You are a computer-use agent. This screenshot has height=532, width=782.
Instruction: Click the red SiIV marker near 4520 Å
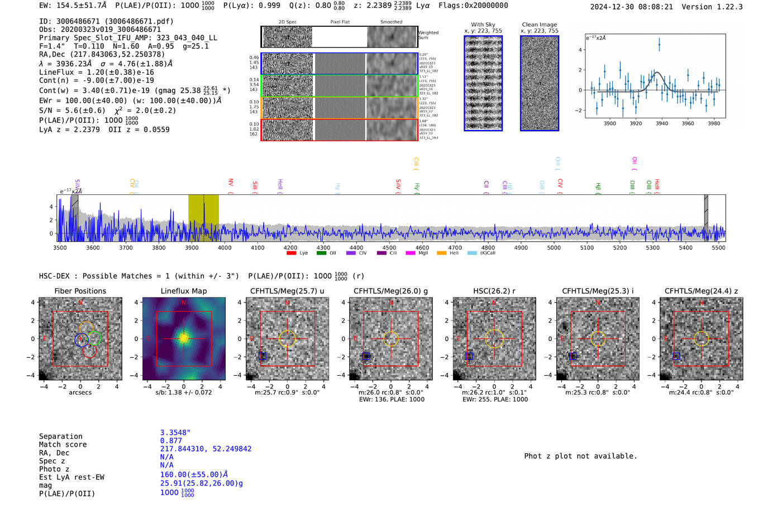[x=398, y=186]
